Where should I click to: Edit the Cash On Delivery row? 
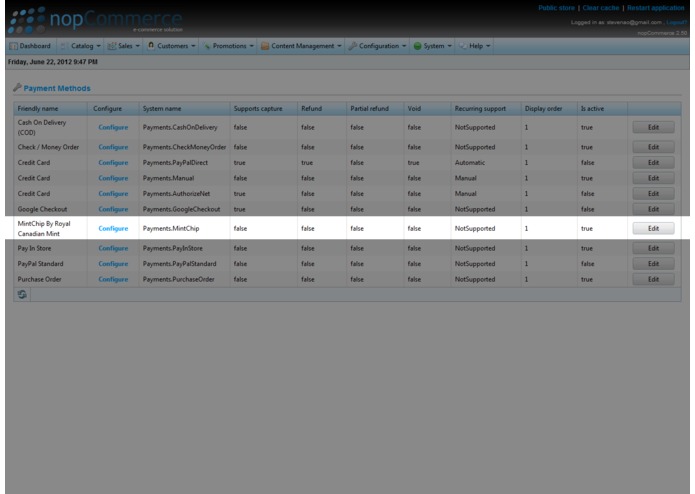[x=653, y=127]
